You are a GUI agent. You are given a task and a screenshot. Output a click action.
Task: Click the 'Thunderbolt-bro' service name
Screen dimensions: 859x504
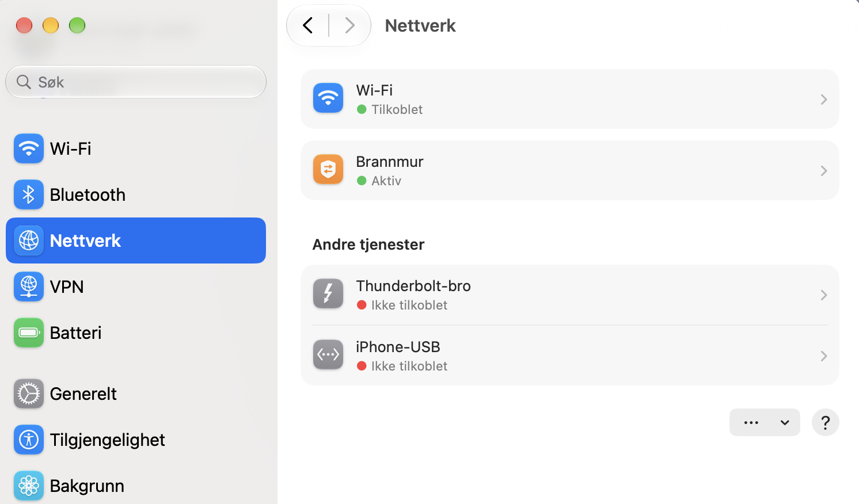[413, 285]
